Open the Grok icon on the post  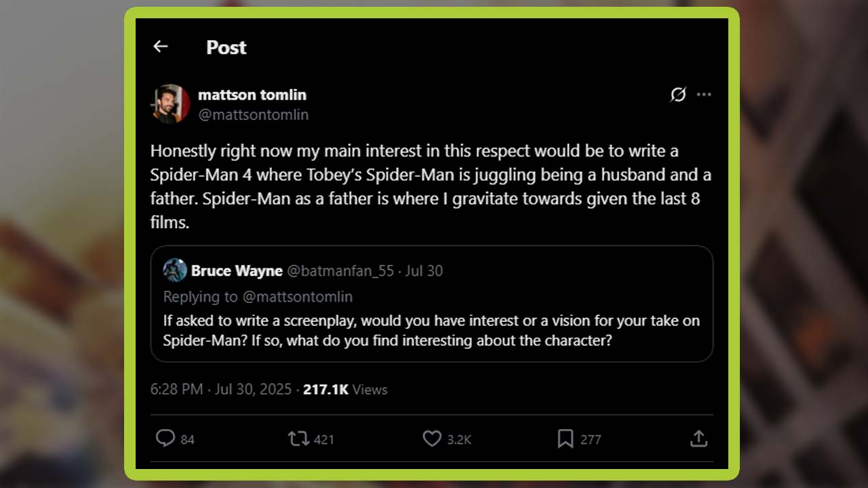click(677, 95)
